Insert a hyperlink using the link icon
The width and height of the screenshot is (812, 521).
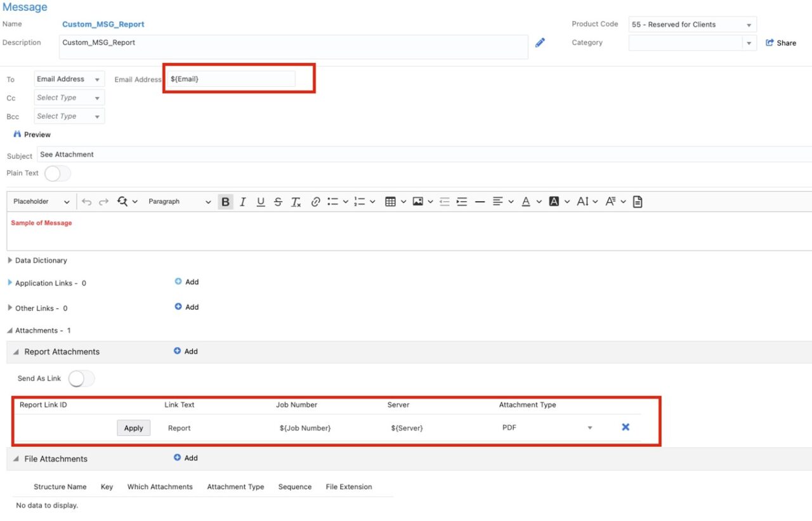315,201
